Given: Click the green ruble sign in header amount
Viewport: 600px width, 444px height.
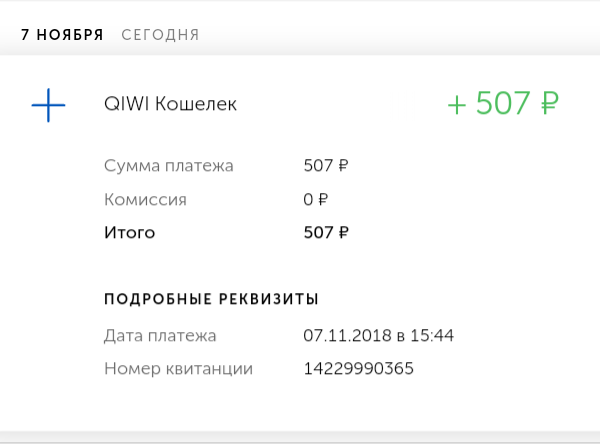Looking at the screenshot, I should pos(546,104).
